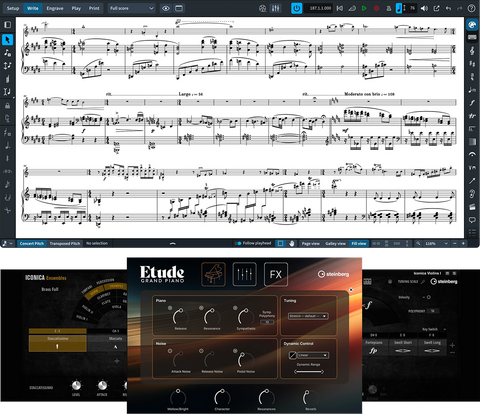Image resolution: width=480 pixels, height=414 pixels.
Task: Click the zoom in plus button
Action: point(463,244)
